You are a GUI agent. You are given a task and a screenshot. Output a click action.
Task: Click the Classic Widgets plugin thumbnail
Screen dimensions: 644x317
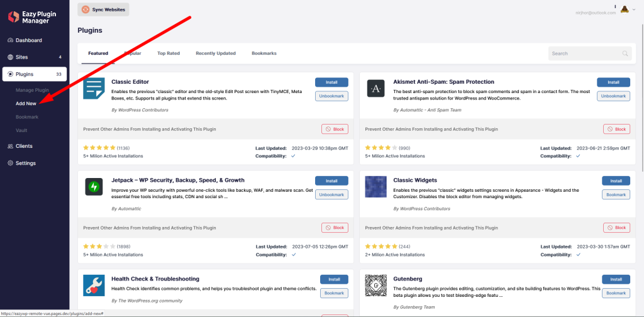pos(376,187)
